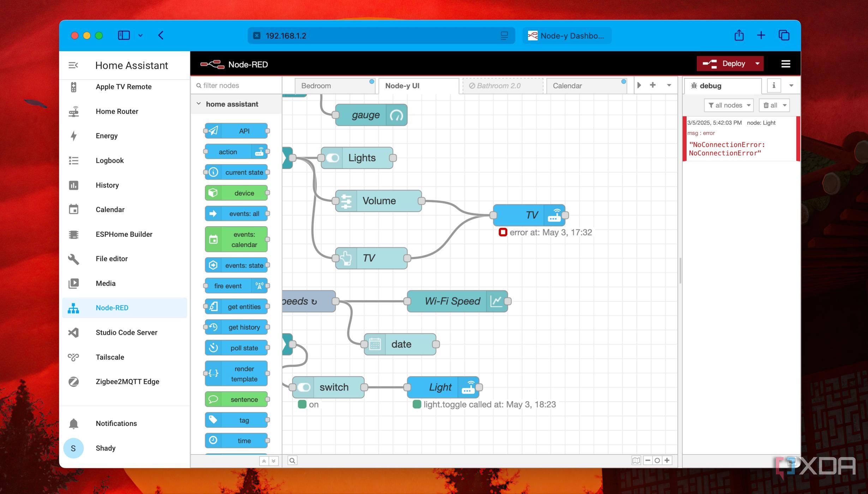Viewport: 868px width, 494px height.
Task: Collapse the Home Assistant sidebar
Action: [74, 65]
